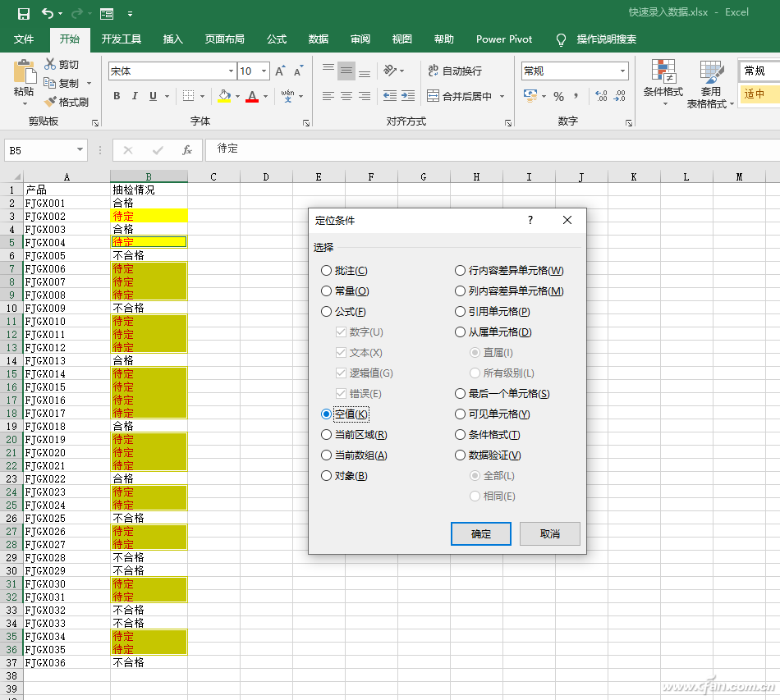The image size is (780, 700).
Task: Expand the Alignment group dialog launcher
Action: [x=508, y=123]
